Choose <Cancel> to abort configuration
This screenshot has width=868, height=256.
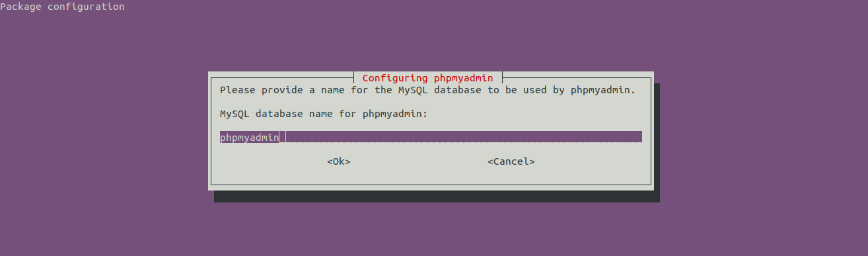(511, 161)
